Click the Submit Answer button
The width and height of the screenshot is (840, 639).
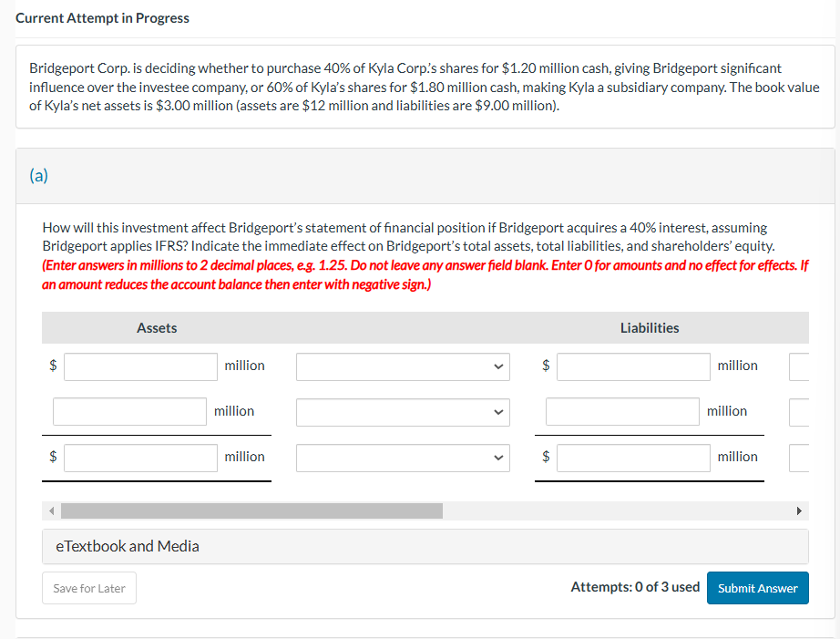[x=757, y=588]
